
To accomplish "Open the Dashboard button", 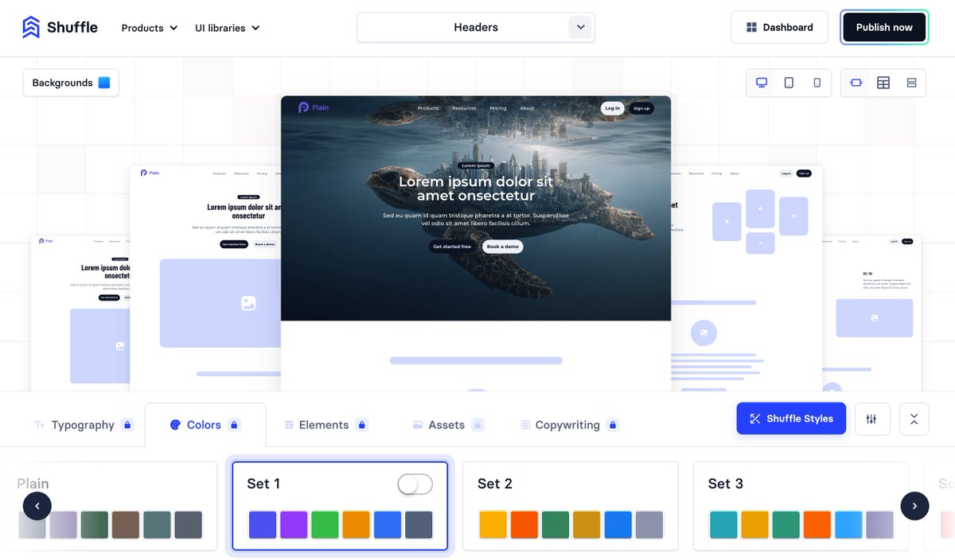I will tap(780, 27).
